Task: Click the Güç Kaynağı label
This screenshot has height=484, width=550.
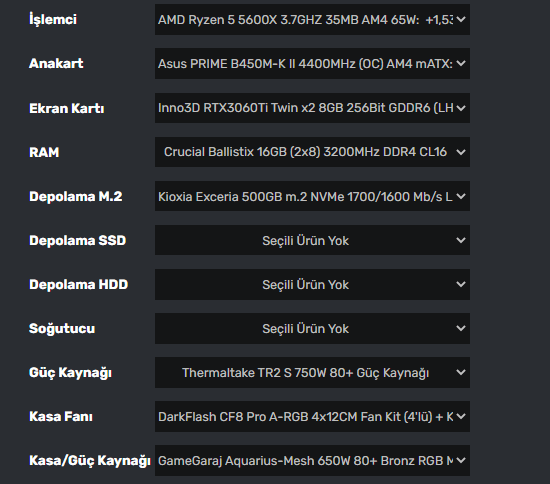Action: click(x=71, y=373)
